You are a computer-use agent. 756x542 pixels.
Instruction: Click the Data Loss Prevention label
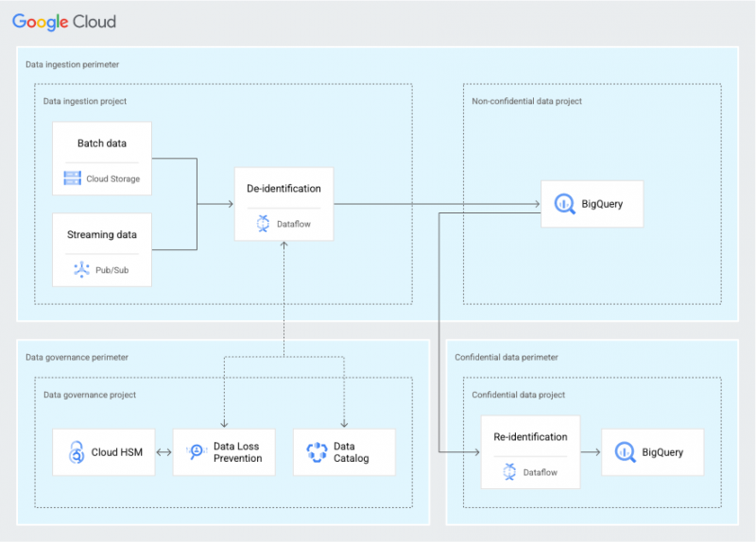tap(238, 452)
